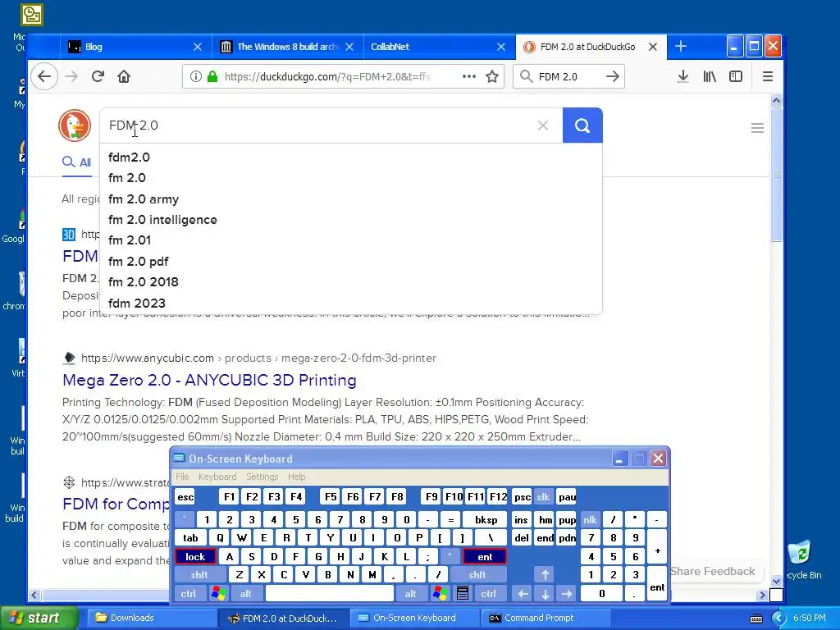840x630 pixels.
Task: Close the Blog tab
Action: click(198, 47)
